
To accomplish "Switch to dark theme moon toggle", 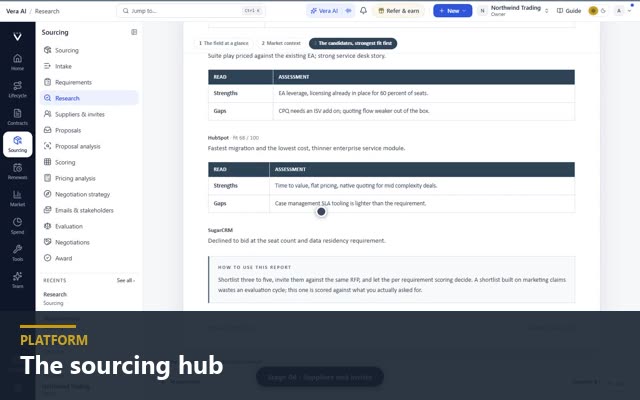I will click(x=604, y=11).
